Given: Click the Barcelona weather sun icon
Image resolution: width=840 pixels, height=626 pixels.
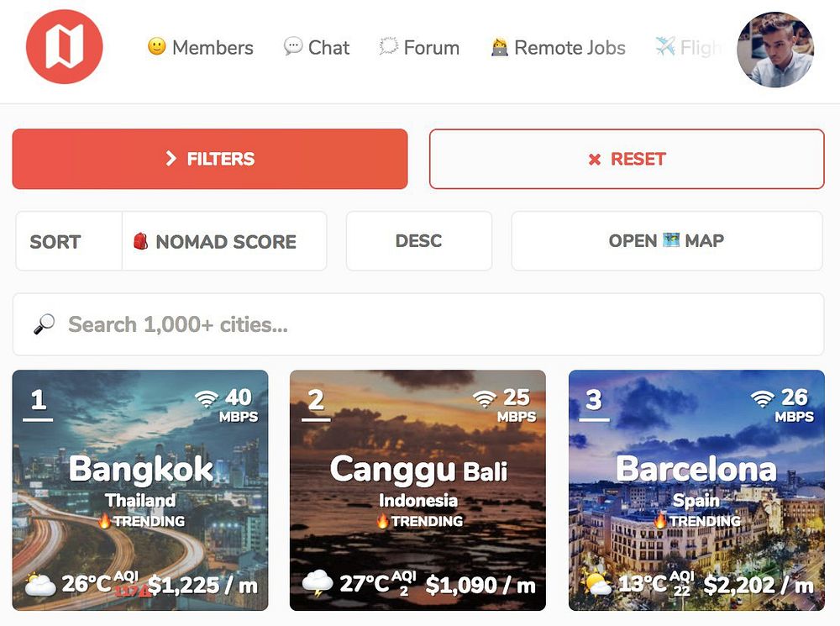Looking at the screenshot, I should click(x=596, y=584).
